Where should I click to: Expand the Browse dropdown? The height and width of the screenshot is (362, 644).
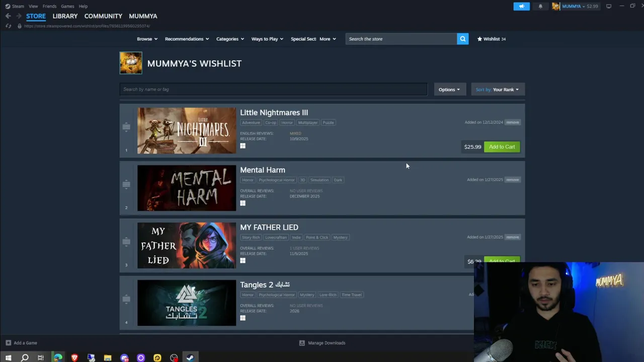pos(147,39)
